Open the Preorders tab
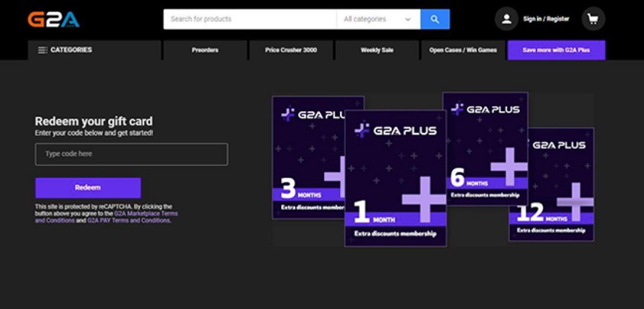The width and height of the screenshot is (644, 309). tap(205, 50)
